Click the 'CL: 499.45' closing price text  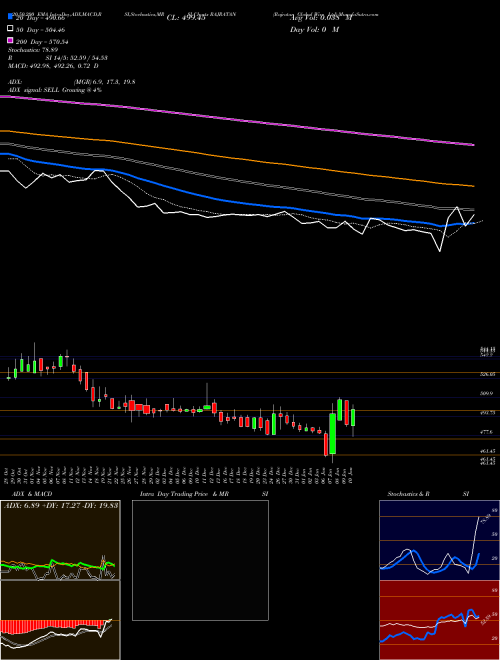pos(186,18)
